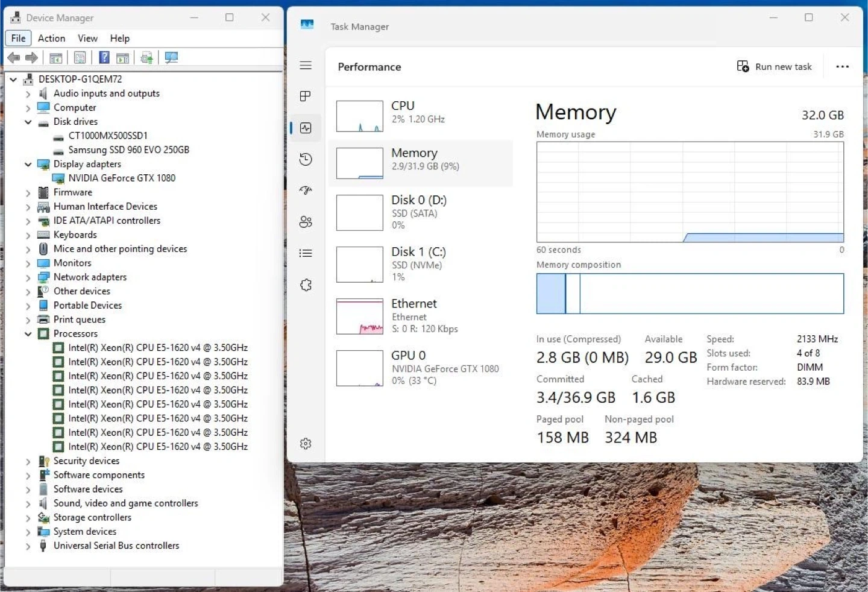The height and width of the screenshot is (592, 868).
Task: Open App history page icon
Action: point(306,159)
